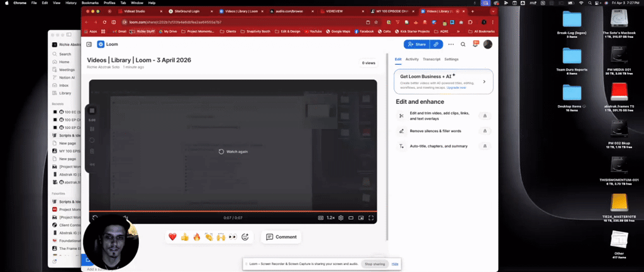Image resolution: width=644 pixels, height=272 pixels.
Task: Click the blue Share button
Action: (x=416, y=44)
